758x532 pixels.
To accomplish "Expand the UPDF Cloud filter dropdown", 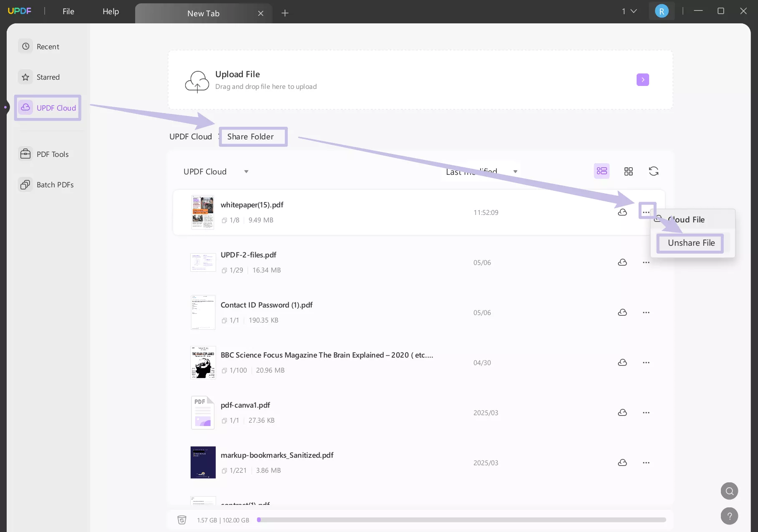I will (216, 171).
